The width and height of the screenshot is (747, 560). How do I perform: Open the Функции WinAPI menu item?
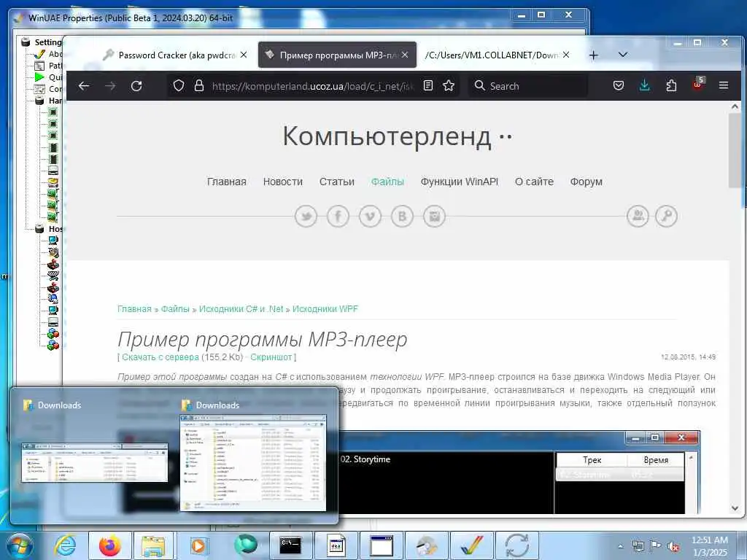coord(460,182)
